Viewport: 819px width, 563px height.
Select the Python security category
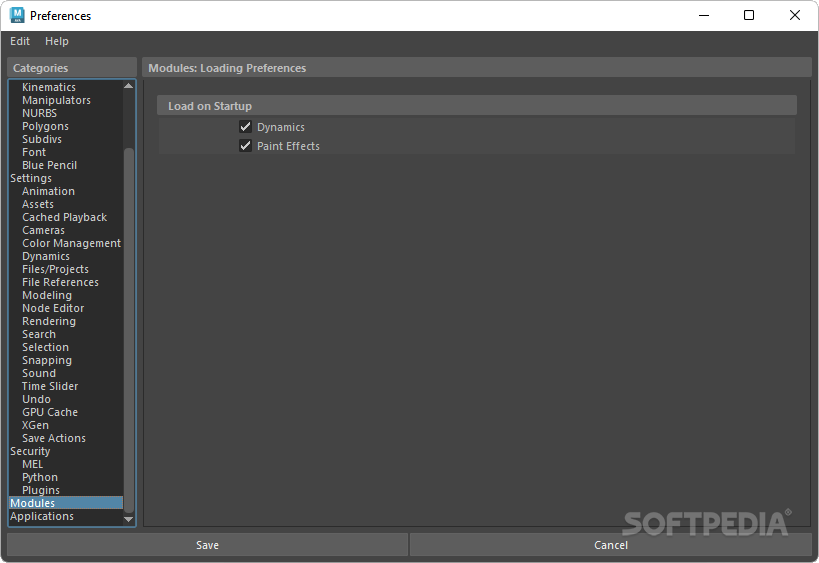pos(40,478)
